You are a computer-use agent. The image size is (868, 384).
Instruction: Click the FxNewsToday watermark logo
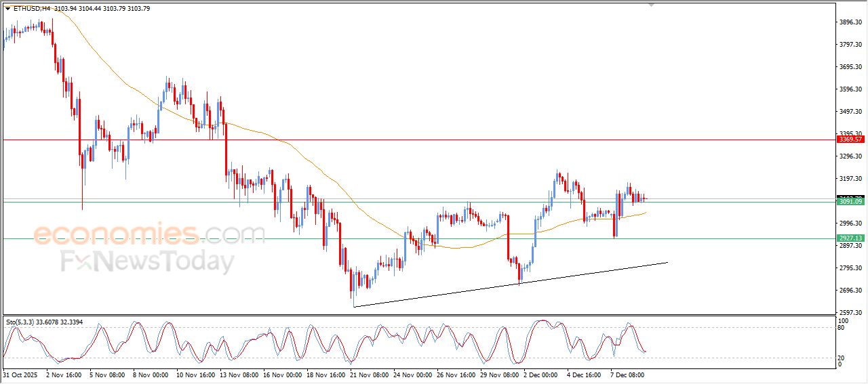[148, 261]
